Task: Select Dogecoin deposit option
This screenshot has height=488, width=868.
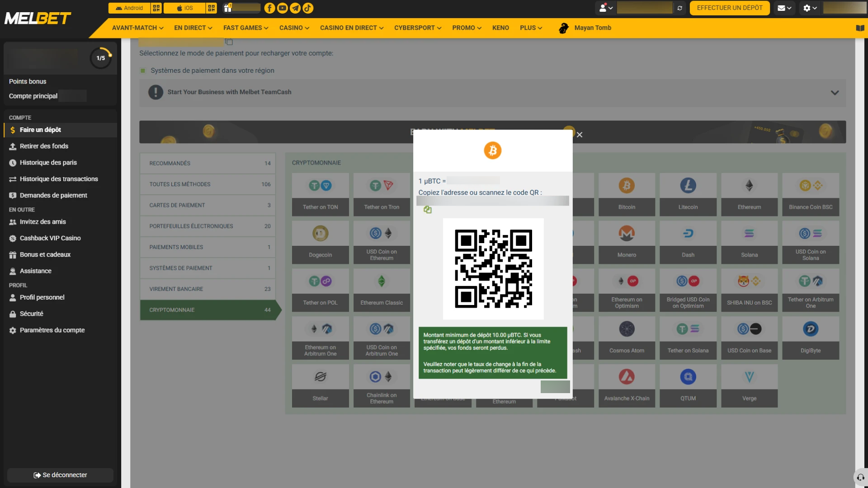Action: 320,242
